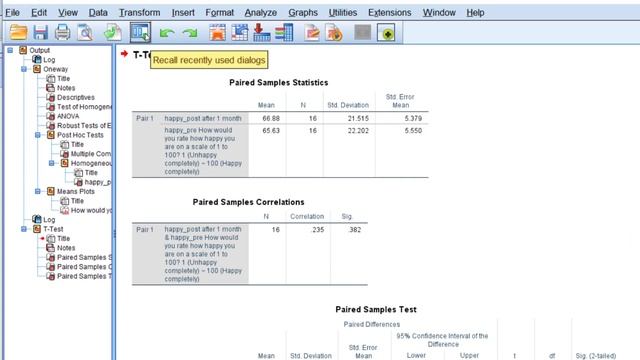Click happy_post after 1 month row label
This screenshot has width=640, height=360.
point(203,118)
